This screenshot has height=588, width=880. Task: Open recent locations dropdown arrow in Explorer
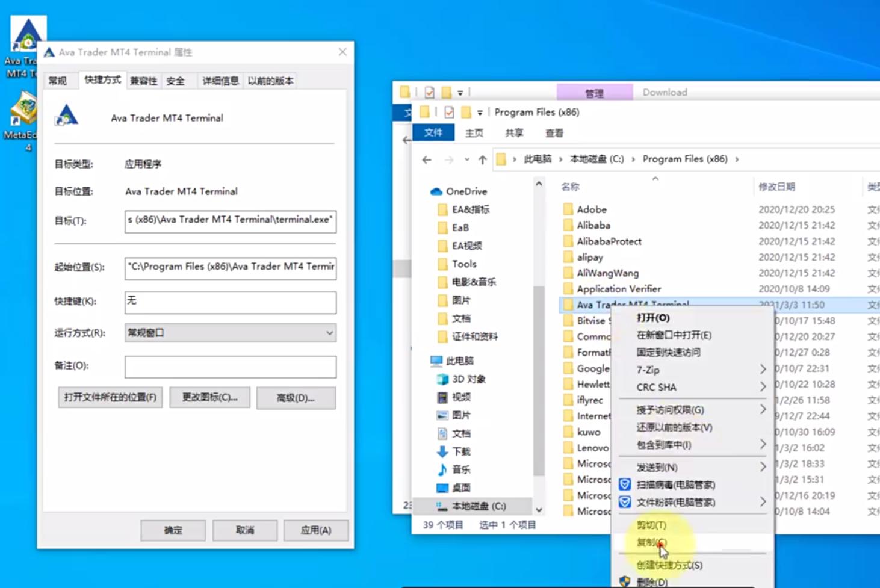coord(466,159)
